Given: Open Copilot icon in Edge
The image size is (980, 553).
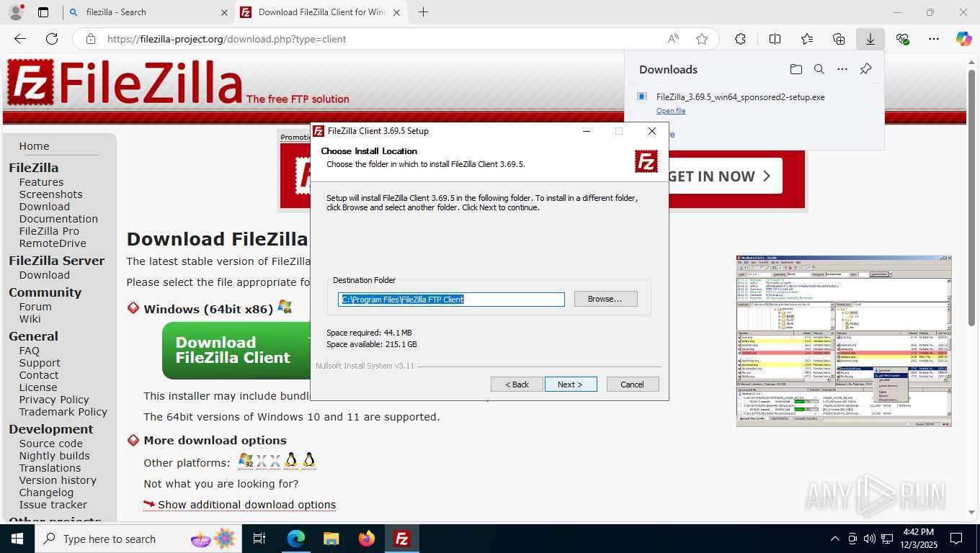Looking at the screenshot, I should pyautogui.click(x=964, y=39).
